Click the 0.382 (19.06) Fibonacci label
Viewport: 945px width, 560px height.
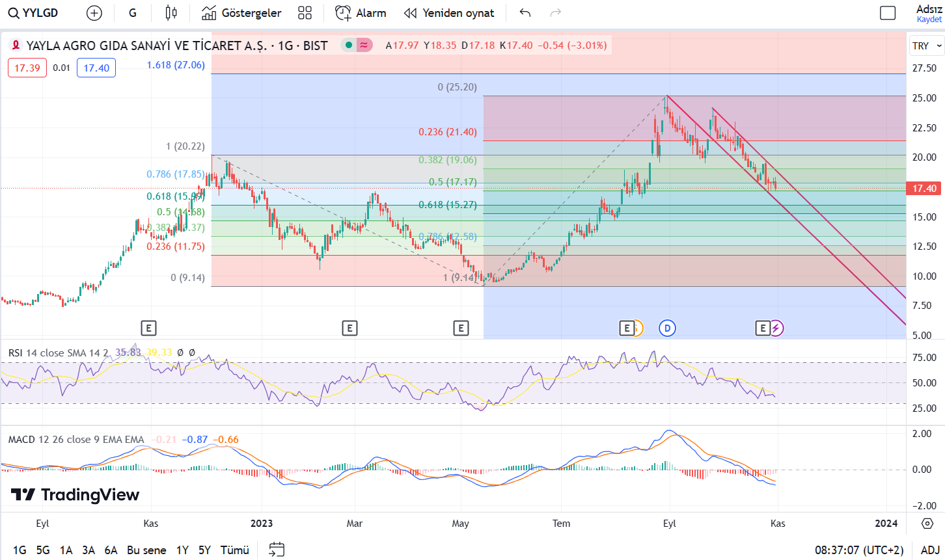pyautogui.click(x=448, y=160)
